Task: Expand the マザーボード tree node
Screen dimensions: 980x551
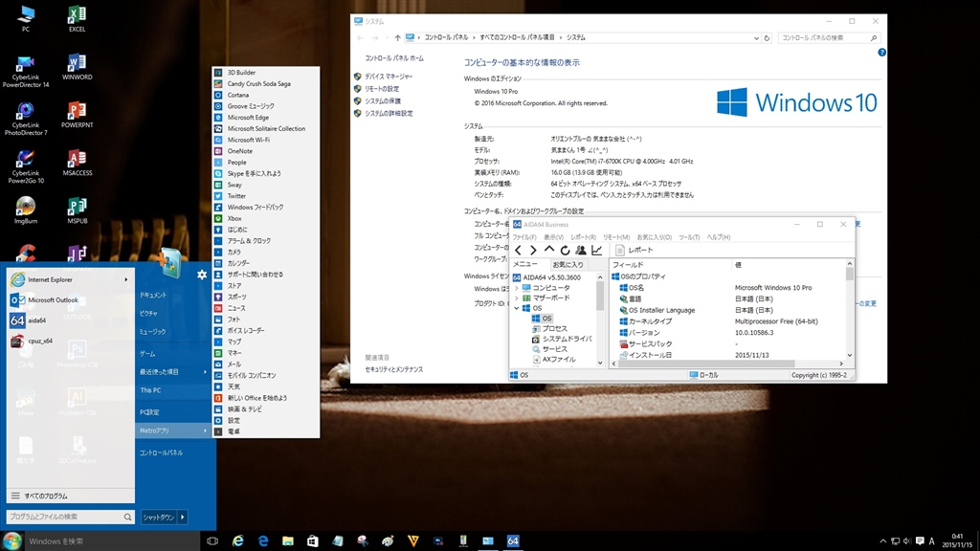Action: click(x=517, y=298)
